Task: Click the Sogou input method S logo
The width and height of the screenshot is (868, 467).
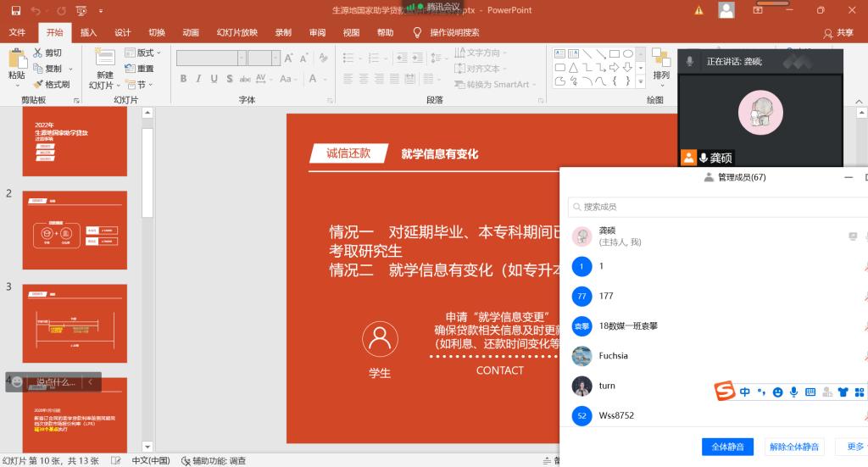Action: tap(724, 392)
